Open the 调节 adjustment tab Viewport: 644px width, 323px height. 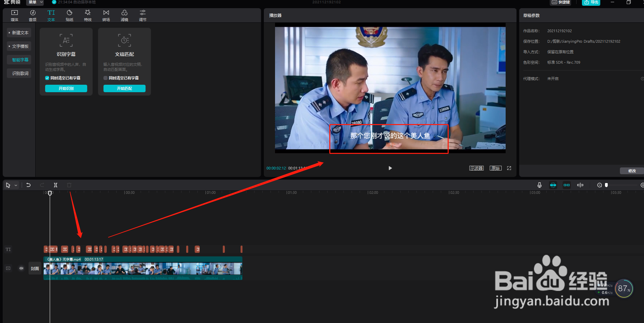(x=143, y=16)
